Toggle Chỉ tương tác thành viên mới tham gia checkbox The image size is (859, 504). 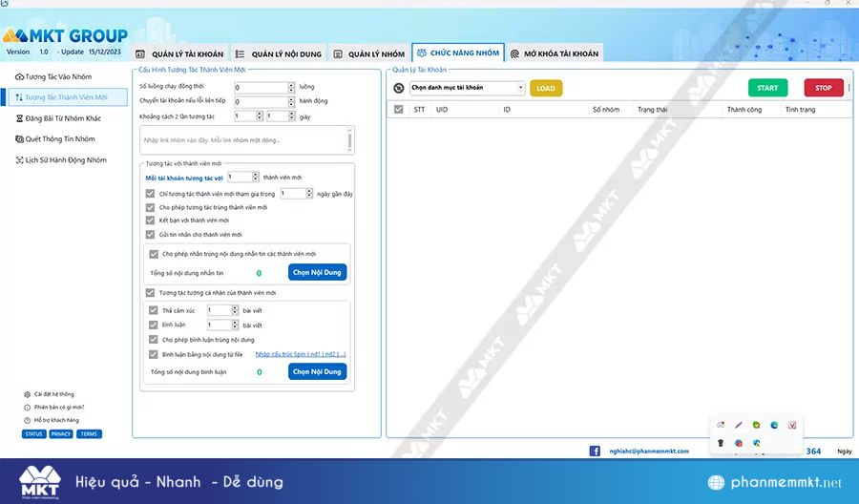tap(150, 194)
